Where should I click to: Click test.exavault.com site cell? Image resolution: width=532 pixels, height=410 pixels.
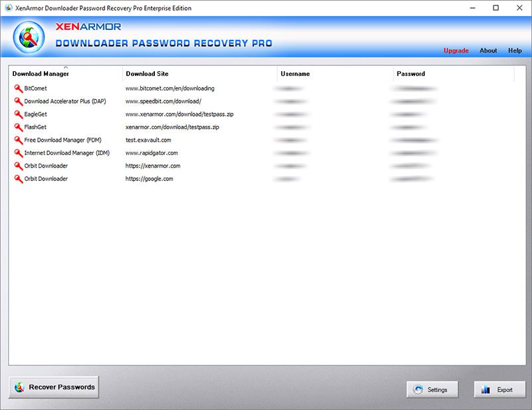[x=148, y=140]
